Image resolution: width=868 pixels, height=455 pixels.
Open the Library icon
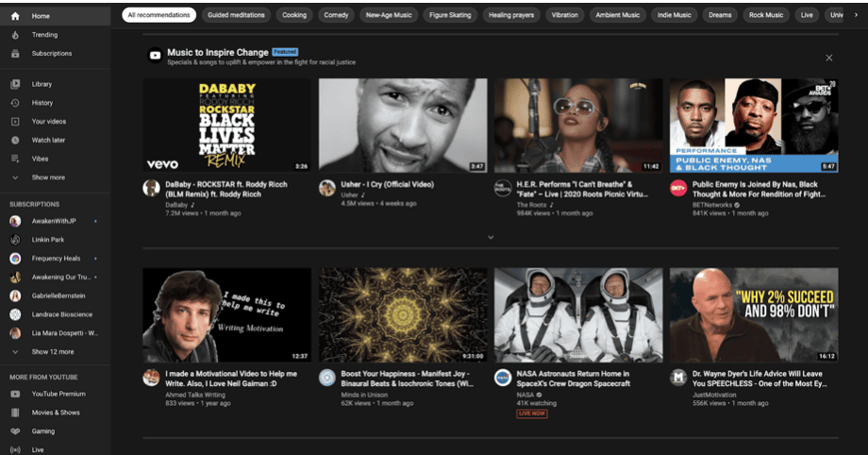(15, 84)
